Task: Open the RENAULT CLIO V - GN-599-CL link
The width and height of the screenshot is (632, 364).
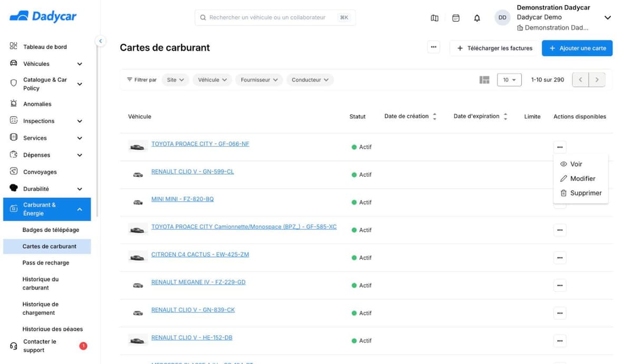Action: 193,171
